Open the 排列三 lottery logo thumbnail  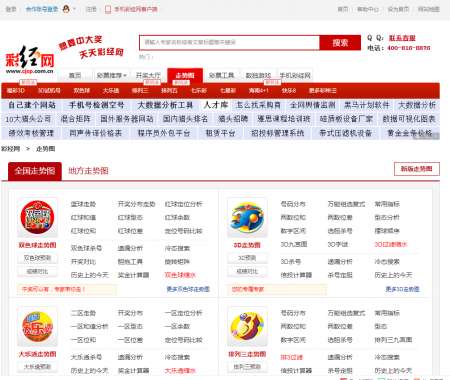point(247,326)
